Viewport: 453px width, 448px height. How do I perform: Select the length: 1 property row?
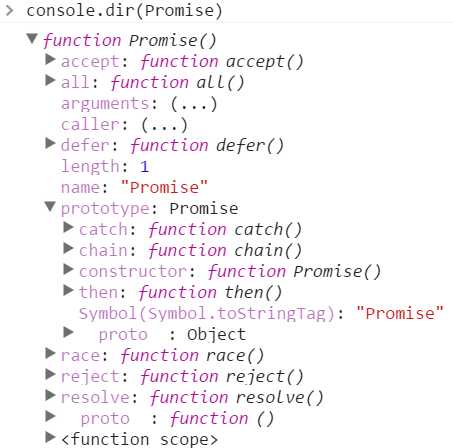pyautogui.click(x=105, y=166)
